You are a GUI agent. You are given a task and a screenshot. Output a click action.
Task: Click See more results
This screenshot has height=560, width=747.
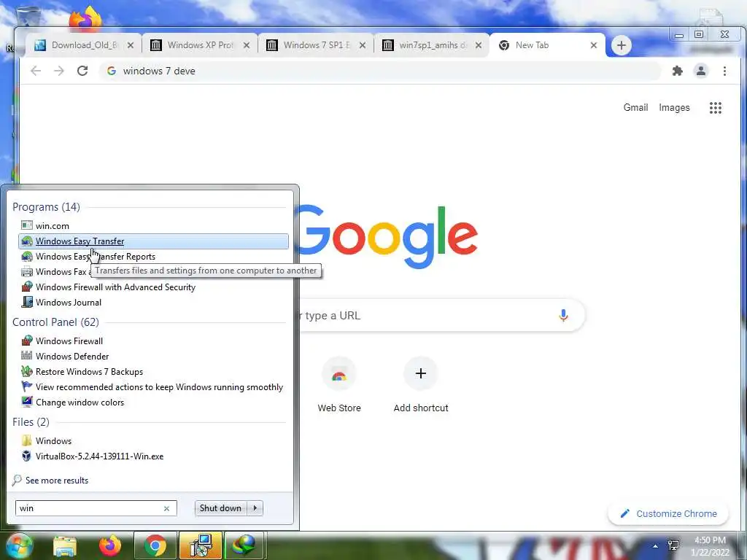click(57, 481)
